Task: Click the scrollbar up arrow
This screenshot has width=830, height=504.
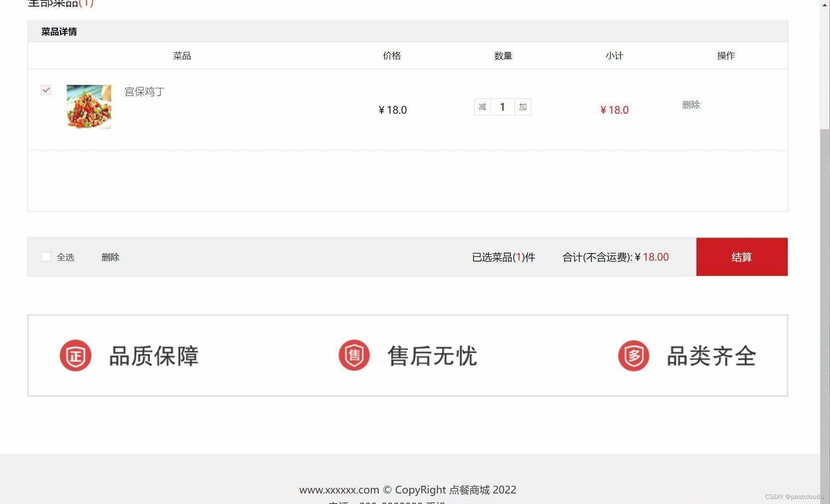Action: (825, 5)
